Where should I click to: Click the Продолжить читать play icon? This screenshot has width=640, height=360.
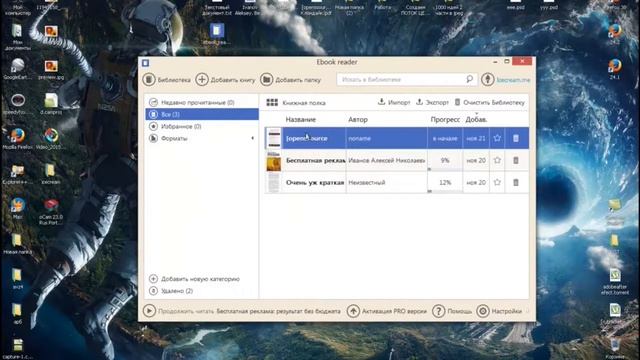click(149, 311)
